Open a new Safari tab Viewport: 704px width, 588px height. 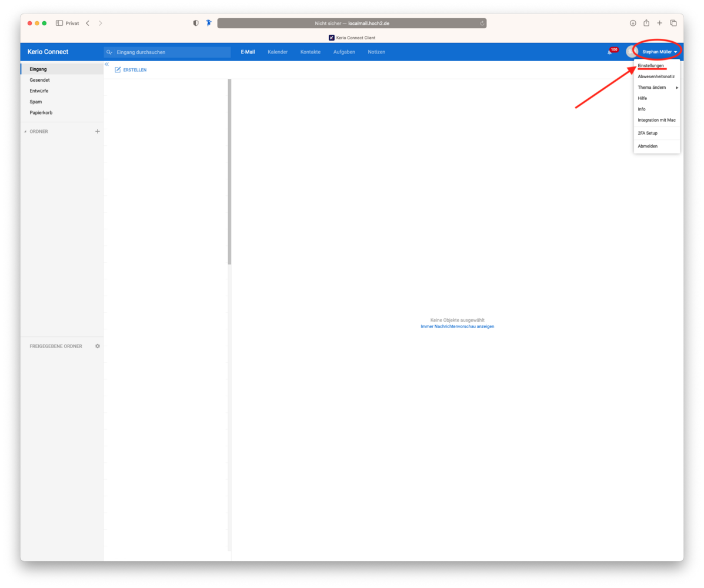660,23
